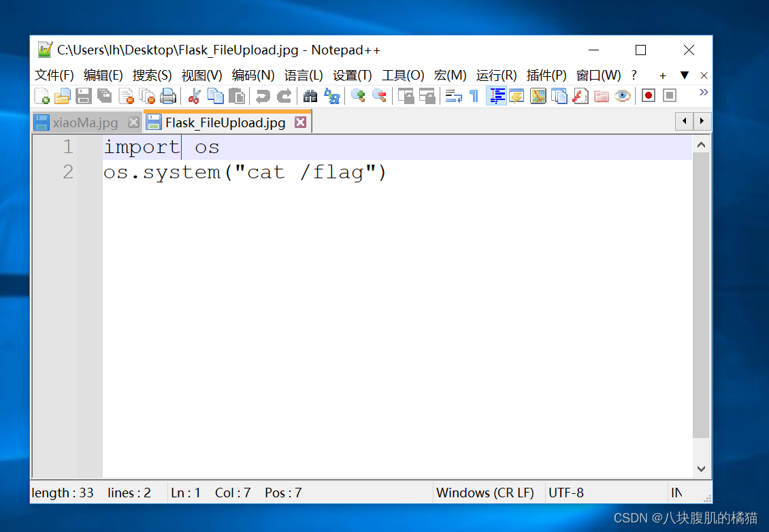Click line number 2 in the margin
The height and width of the screenshot is (532, 769).
pos(68,172)
